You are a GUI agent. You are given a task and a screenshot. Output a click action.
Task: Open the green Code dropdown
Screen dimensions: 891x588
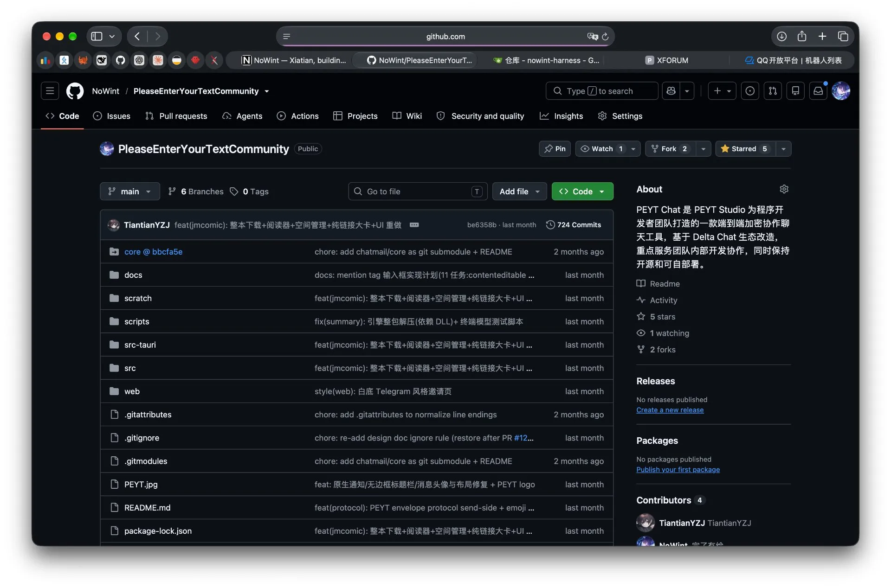coord(582,192)
